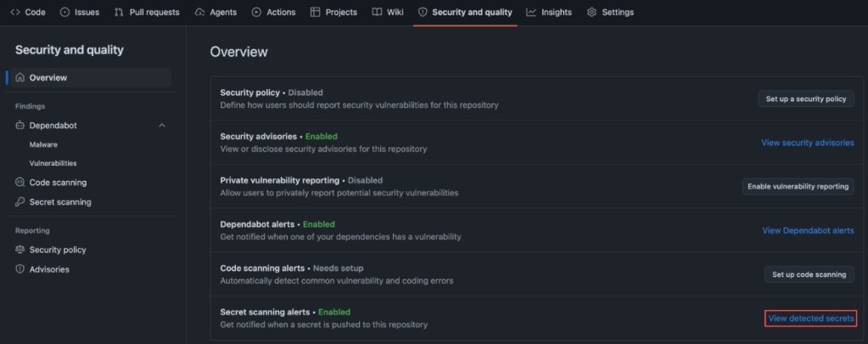Click Enable vulnerability reporting button
868x344 pixels.
click(798, 186)
